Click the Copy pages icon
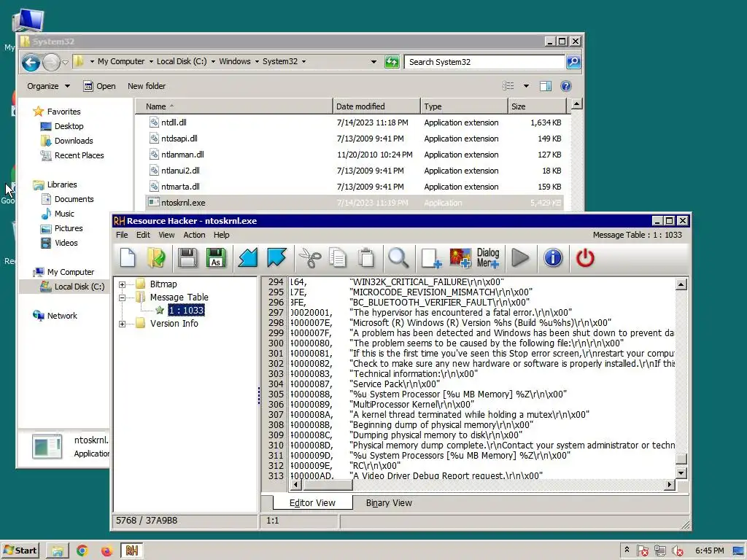 click(338, 258)
